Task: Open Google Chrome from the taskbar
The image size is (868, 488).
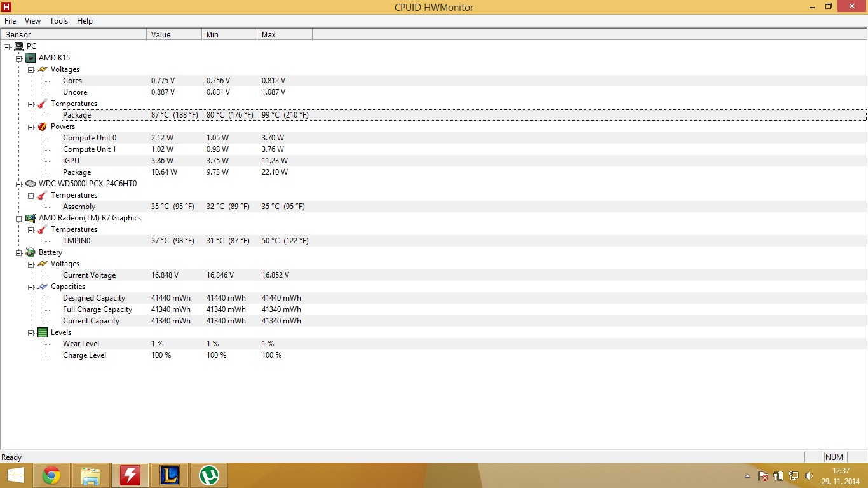Action: coord(51,475)
